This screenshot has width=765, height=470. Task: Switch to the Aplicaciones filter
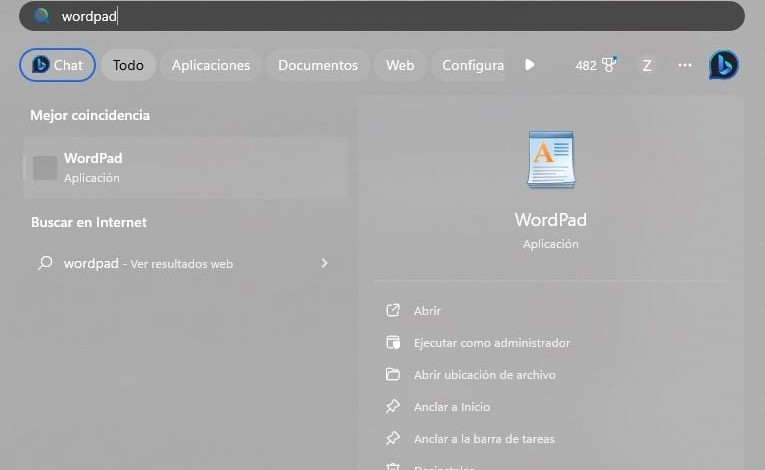coord(211,65)
